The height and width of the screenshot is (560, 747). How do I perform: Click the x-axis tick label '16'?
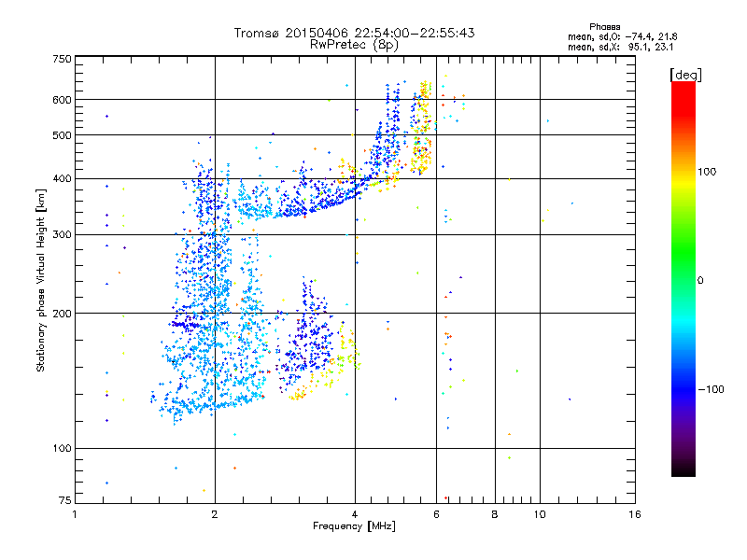coord(635,514)
